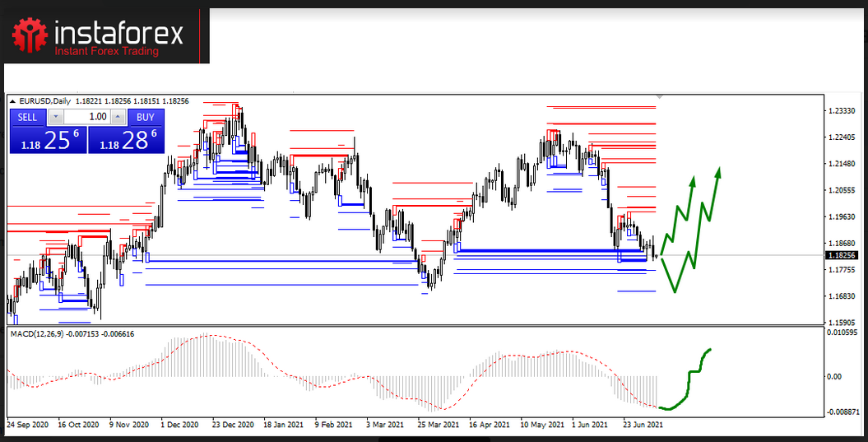Click the 3 Mar 2021 date label

(386, 425)
